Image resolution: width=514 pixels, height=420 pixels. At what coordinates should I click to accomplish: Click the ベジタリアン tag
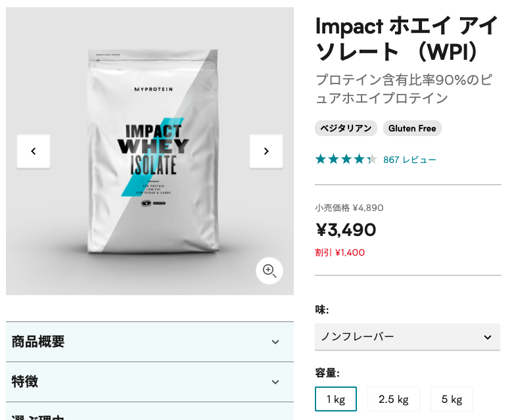coord(346,128)
